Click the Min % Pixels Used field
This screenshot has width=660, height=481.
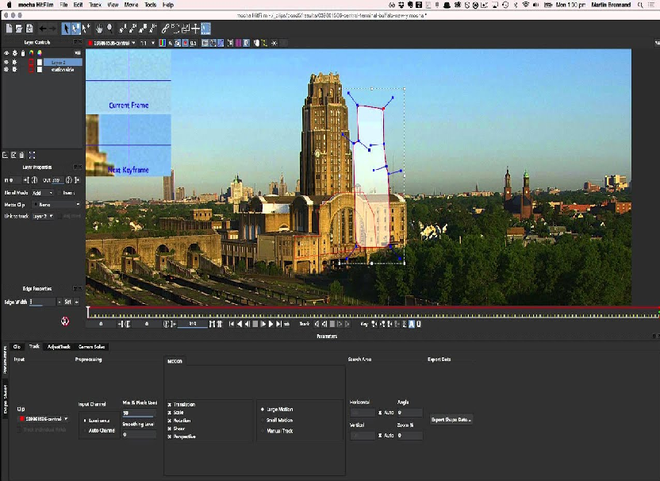pyautogui.click(x=138, y=413)
